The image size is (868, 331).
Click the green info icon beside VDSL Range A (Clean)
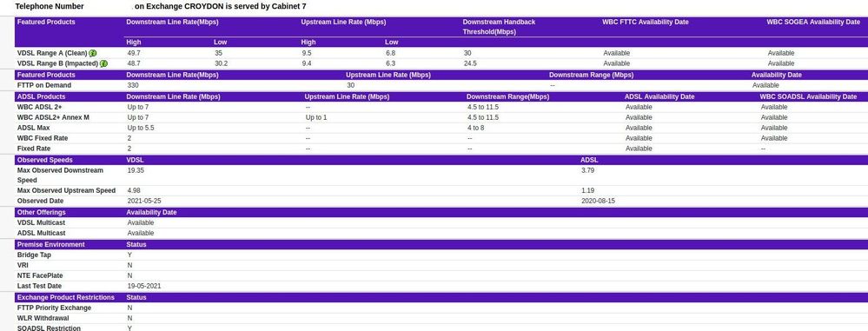pos(93,53)
